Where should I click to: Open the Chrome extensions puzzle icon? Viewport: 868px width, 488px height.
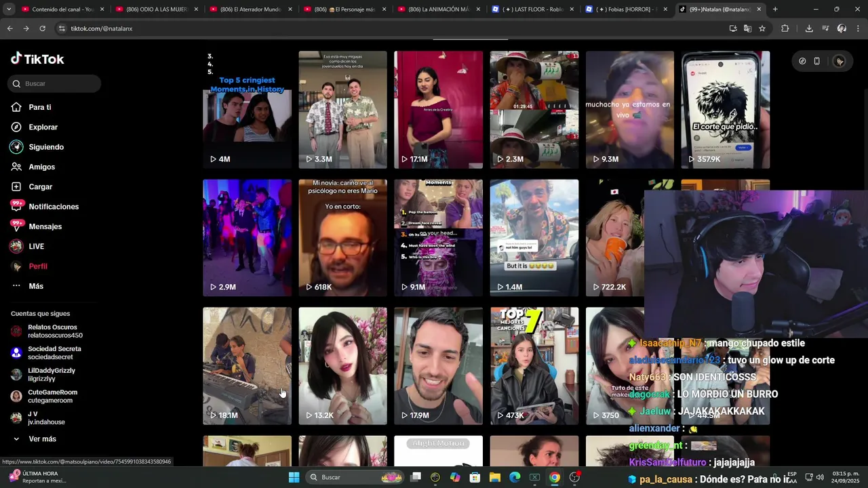(x=785, y=28)
